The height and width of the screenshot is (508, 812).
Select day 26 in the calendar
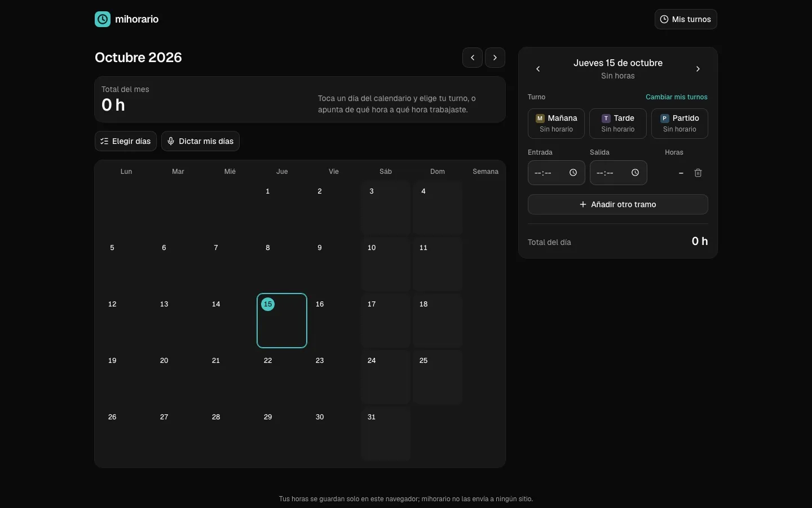tap(126, 433)
